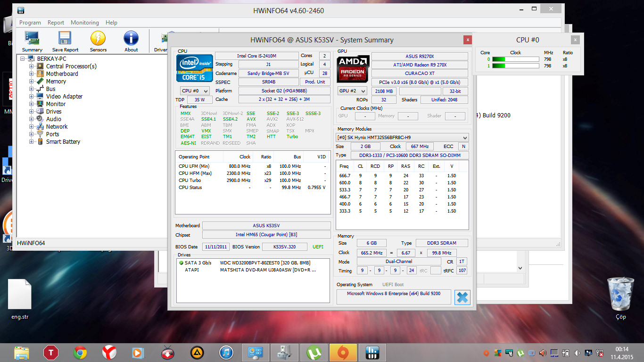Open the Monitoring menu

click(x=85, y=23)
